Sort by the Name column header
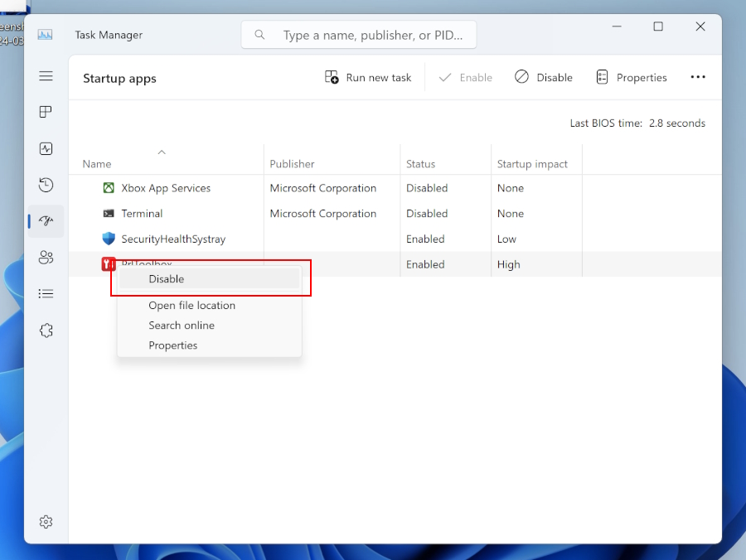This screenshot has height=560, width=746. pos(97,164)
